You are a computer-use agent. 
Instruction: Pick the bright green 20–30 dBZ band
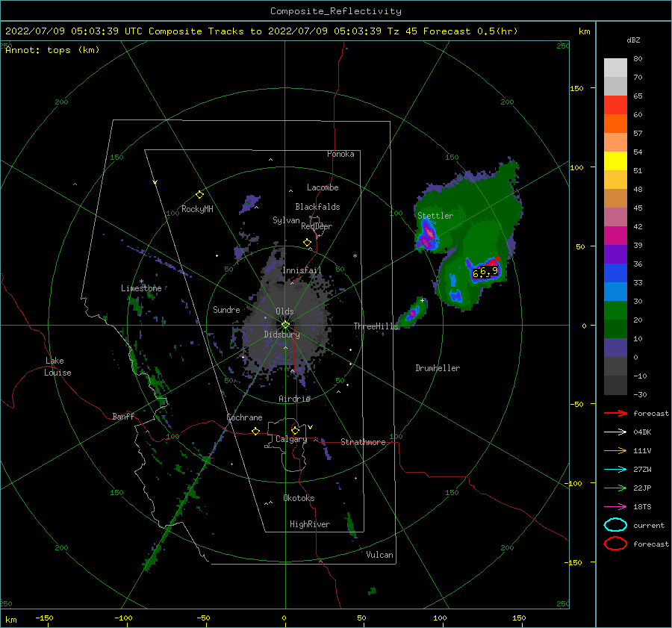[x=615, y=311]
